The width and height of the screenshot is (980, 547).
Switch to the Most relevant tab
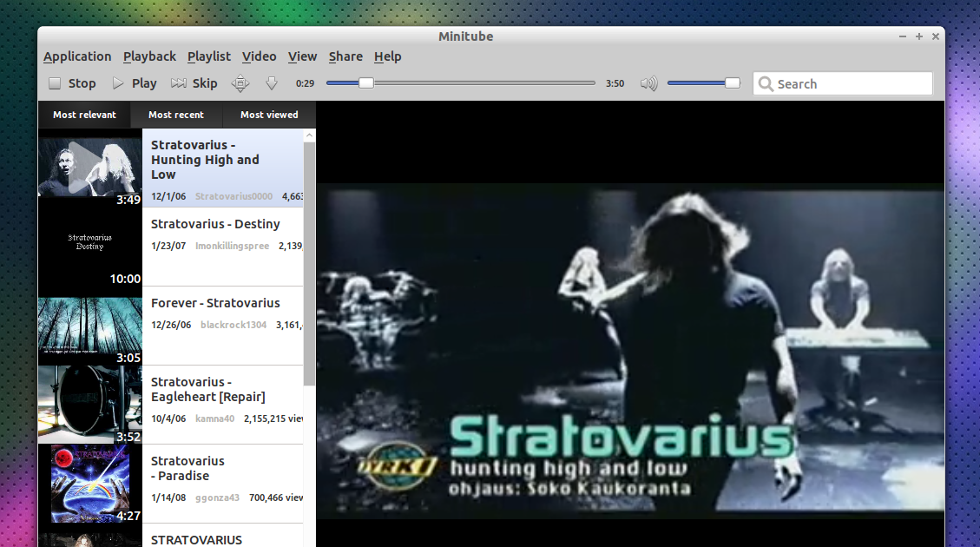click(84, 115)
